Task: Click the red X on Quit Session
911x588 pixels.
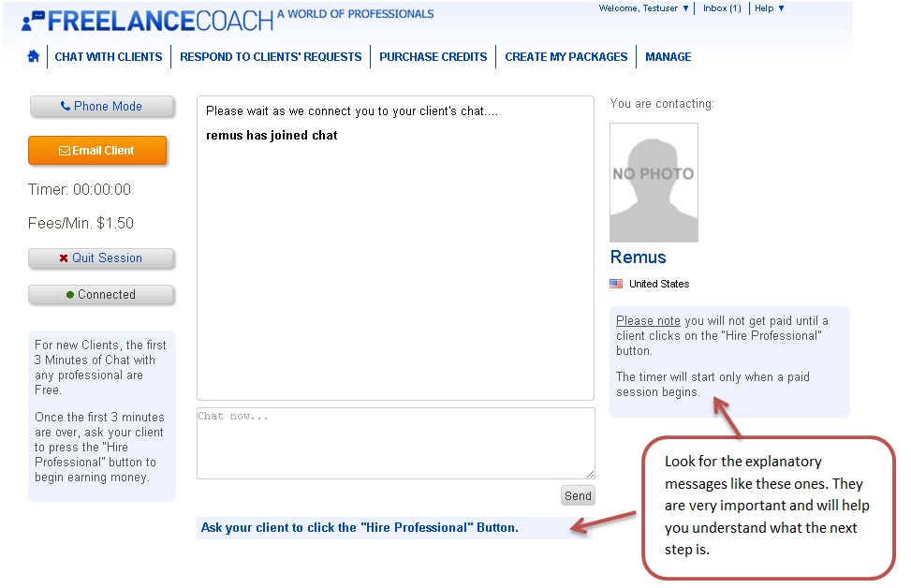Action: click(x=64, y=258)
